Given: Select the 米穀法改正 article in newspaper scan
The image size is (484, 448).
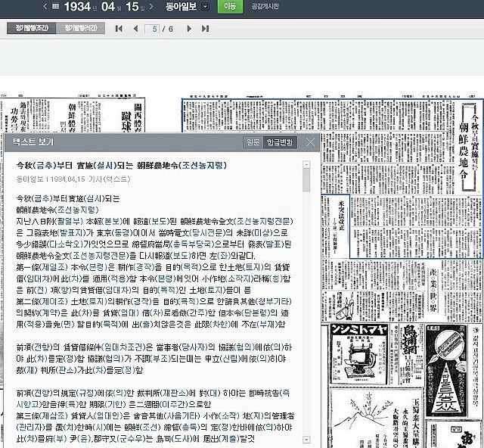Looking at the screenshot, I should click(x=335, y=226).
